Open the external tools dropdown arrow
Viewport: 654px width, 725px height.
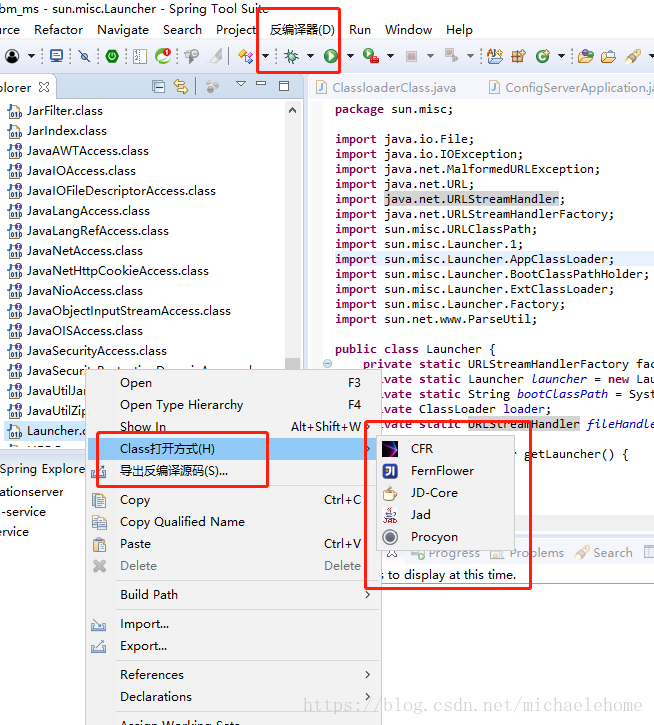click(391, 56)
